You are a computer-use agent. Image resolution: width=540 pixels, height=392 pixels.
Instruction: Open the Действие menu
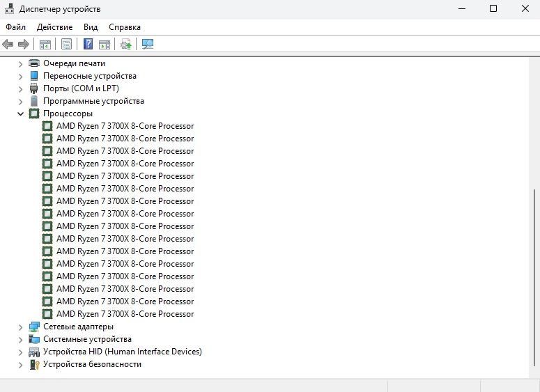(x=54, y=27)
